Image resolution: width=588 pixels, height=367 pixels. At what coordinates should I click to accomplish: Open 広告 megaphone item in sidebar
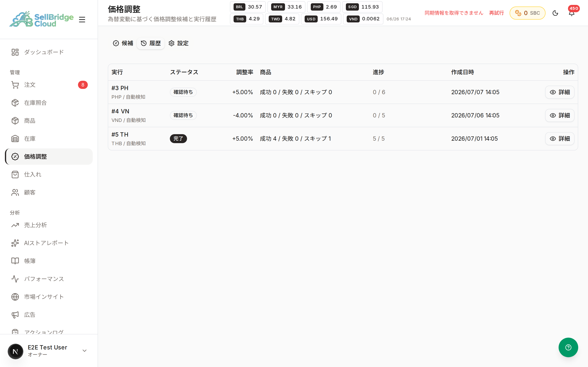[x=49, y=315]
